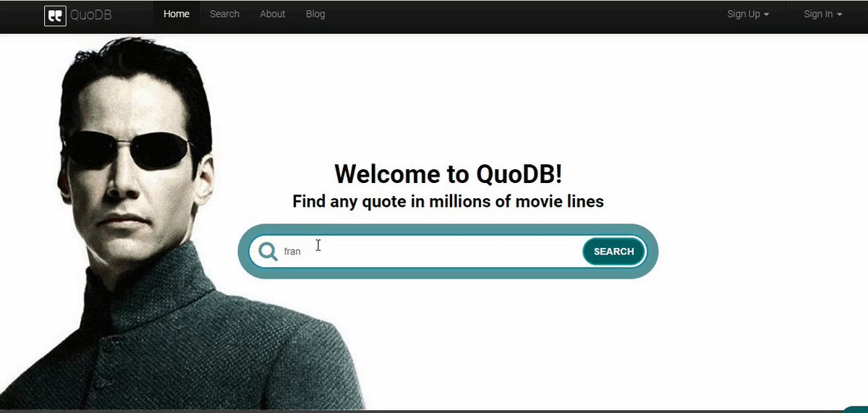
Task: Click the QuoDB quote-mark logo icon
Action: pyautogui.click(x=55, y=15)
